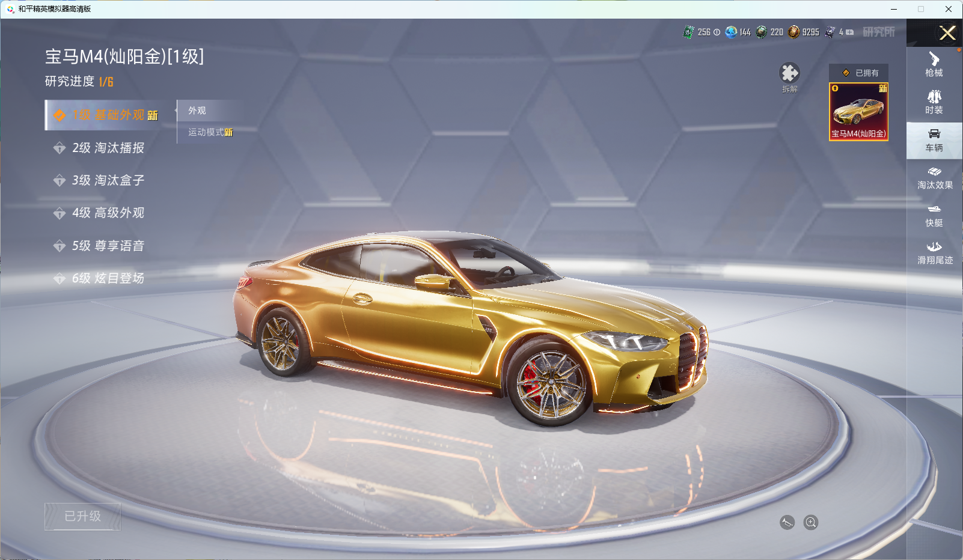Image resolution: width=963 pixels, height=560 pixels.
Task: Select 1级 基础外观 level
Action: (x=109, y=115)
